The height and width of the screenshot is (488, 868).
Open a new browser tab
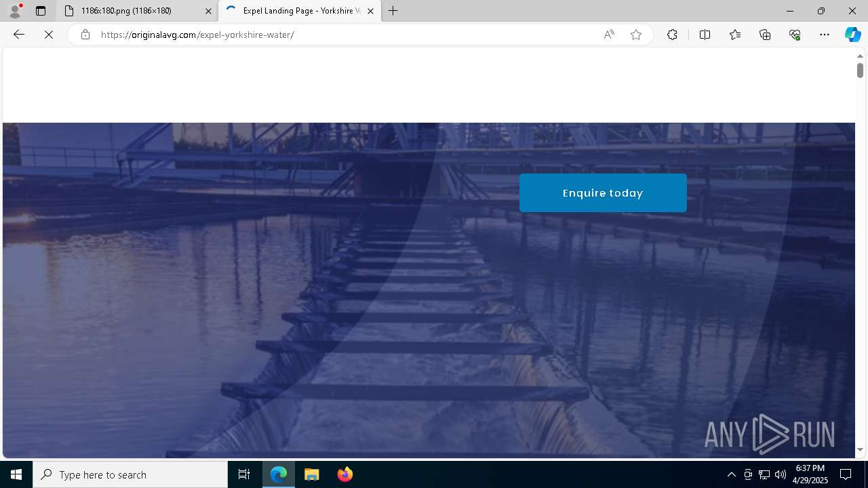[393, 11]
